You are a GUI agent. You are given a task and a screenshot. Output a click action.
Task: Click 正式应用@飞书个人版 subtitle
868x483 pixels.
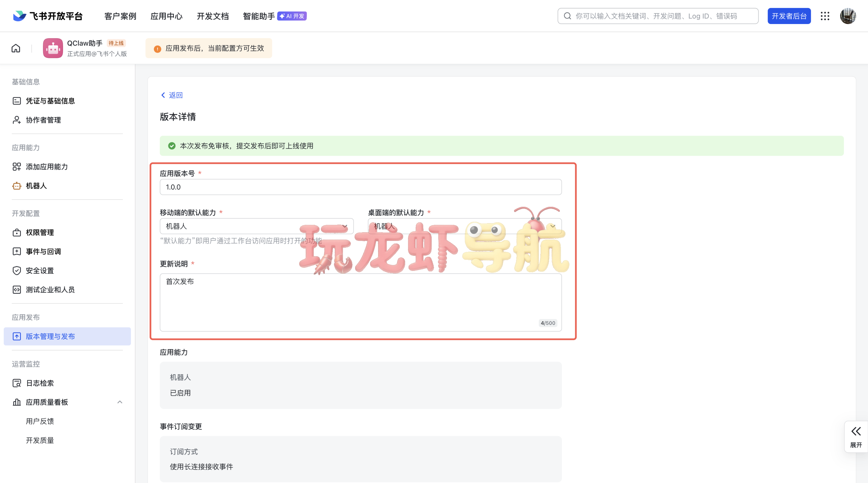tap(97, 54)
